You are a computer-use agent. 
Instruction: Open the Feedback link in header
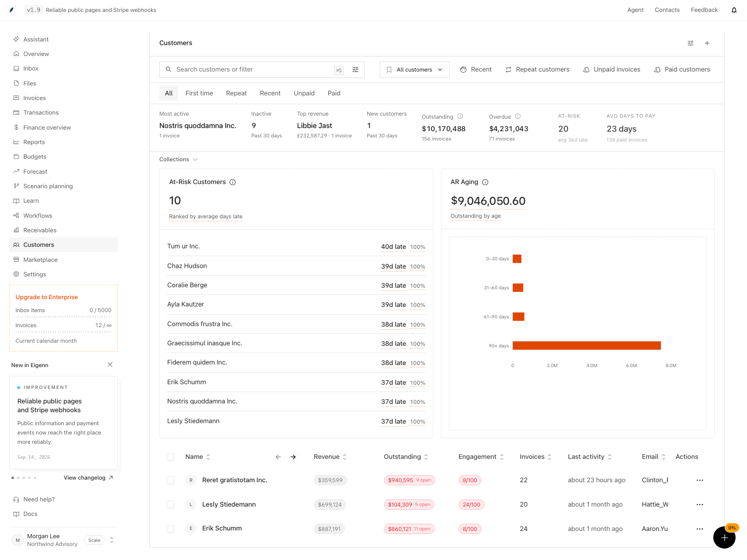click(x=704, y=10)
